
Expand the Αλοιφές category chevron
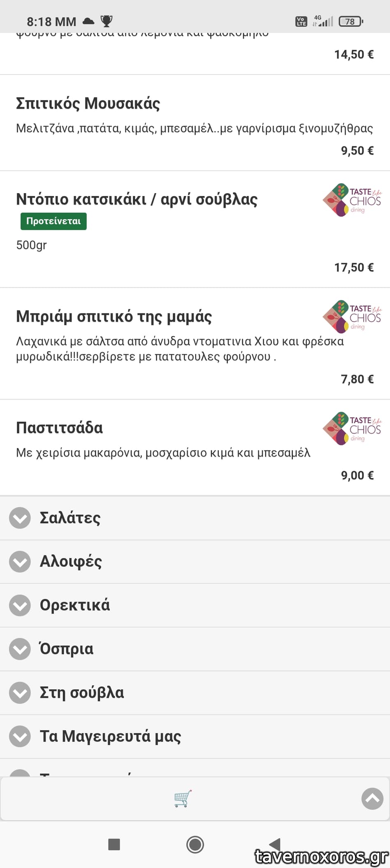tap(20, 561)
